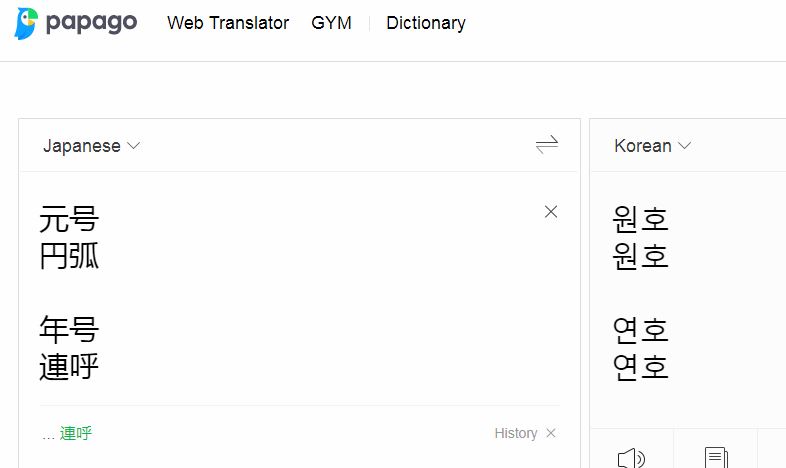The width and height of the screenshot is (786, 468).
Task: Open the Dictionary page
Action: pyautogui.click(x=426, y=23)
